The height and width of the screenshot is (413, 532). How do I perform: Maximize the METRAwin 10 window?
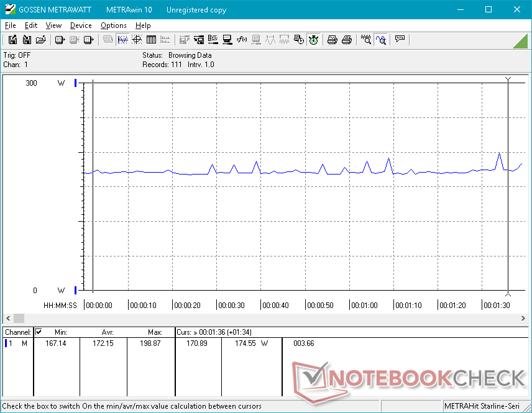[x=488, y=9]
